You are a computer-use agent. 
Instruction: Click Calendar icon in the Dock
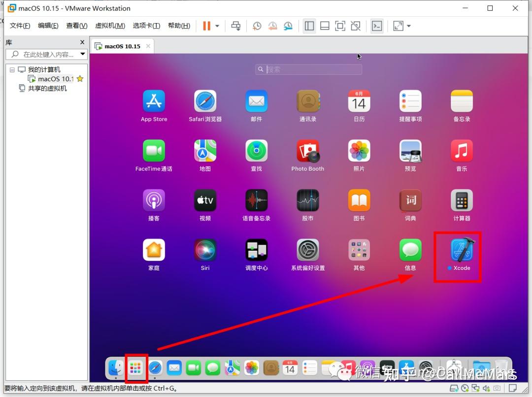point(290,368)
